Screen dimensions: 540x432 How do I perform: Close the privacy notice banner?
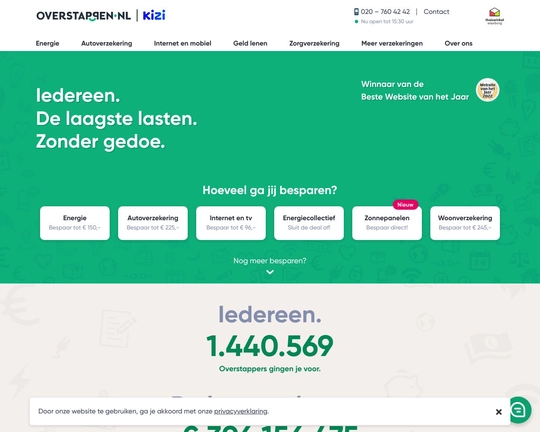(x=498, y=412)
